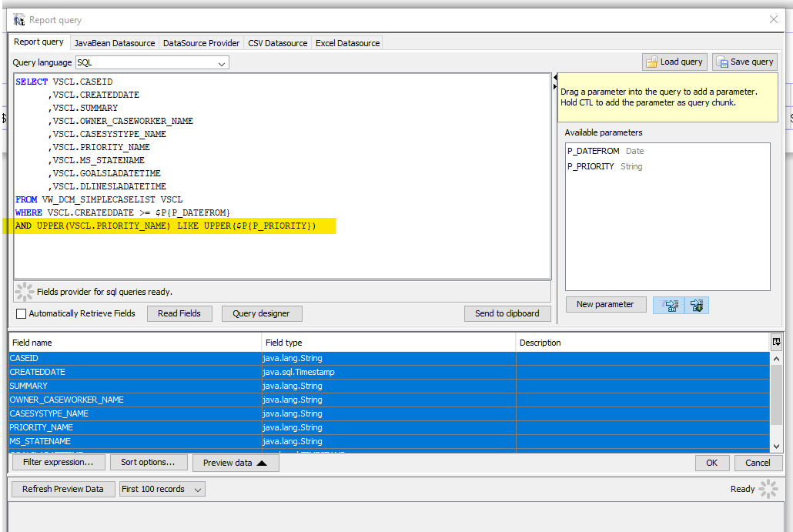Click the Cancel button

[x=758, y=463]
